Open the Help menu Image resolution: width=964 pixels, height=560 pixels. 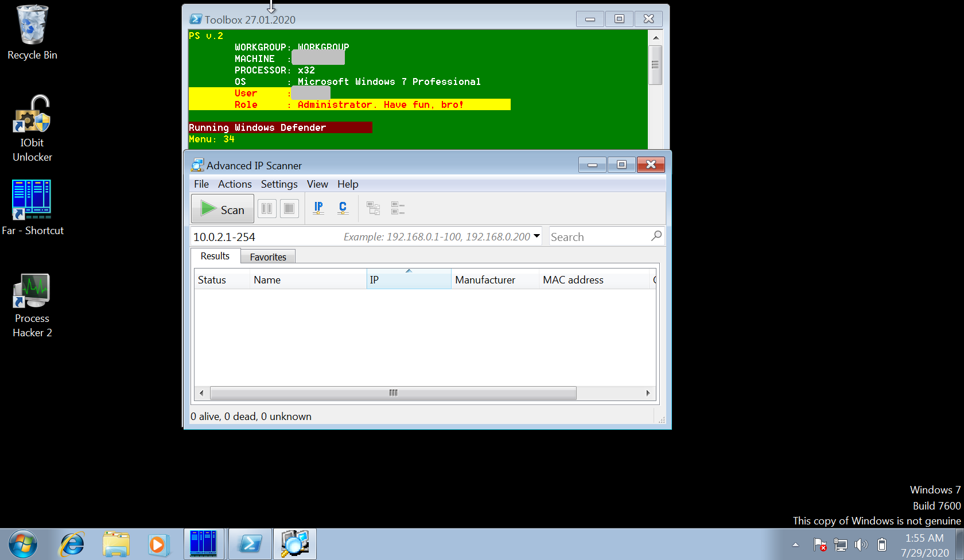[348, 184]
